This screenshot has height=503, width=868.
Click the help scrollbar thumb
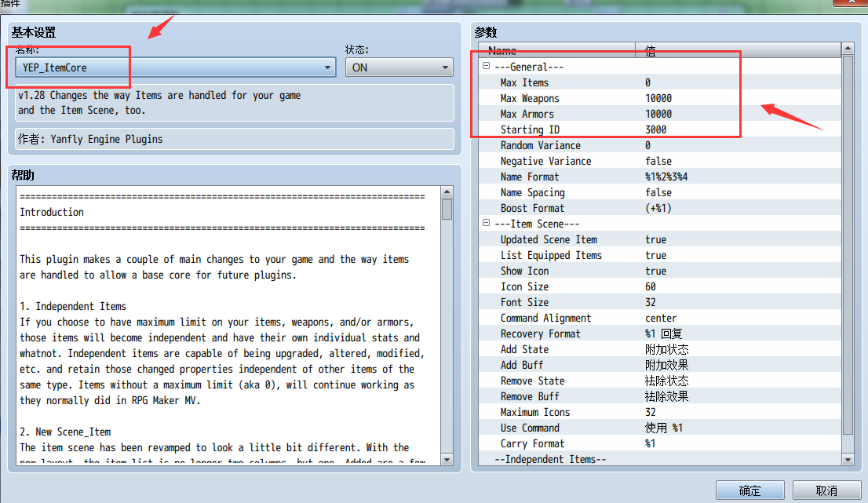(447, 210)
